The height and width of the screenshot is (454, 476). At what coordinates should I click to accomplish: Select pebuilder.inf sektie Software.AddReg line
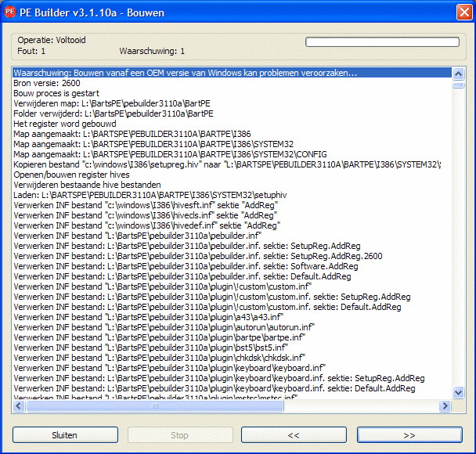coord(233,266)
